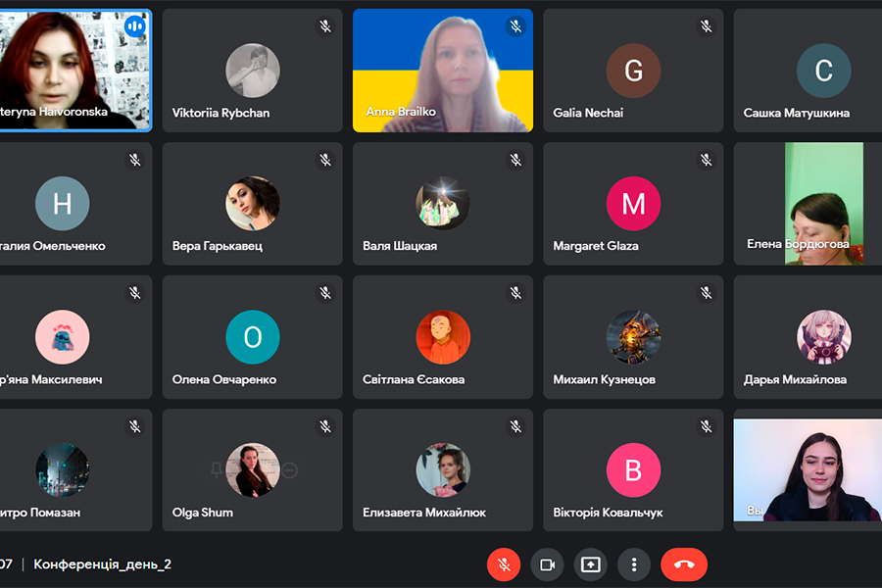Click the teal O avatar of Олена Овчаренко

(x=253, y=337)
